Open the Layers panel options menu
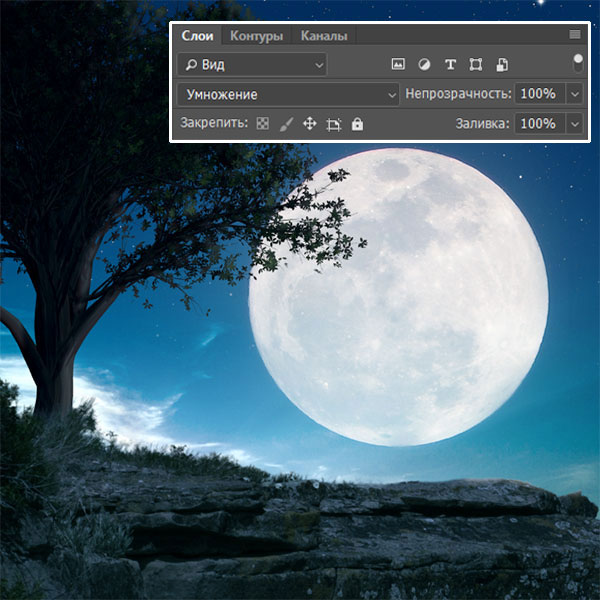The height and width of the screenshot is (600, 600). (575, 34)
